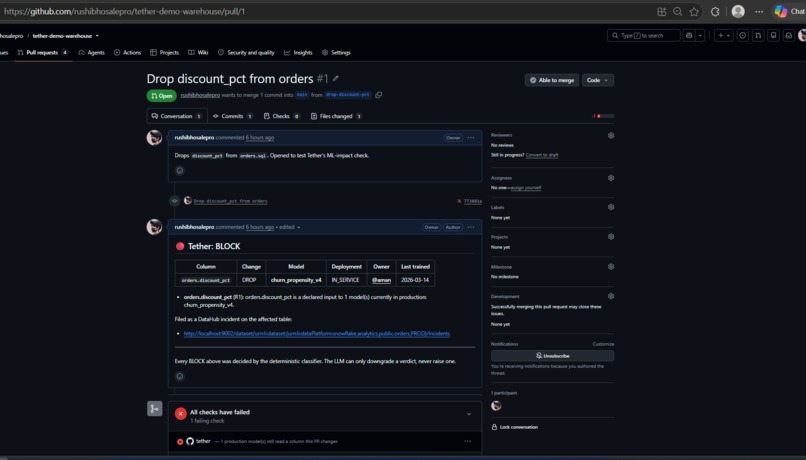806x460 pixels.
Task: Click the Able to merge button
Action: pyautogui.click(x=552, y=80)
